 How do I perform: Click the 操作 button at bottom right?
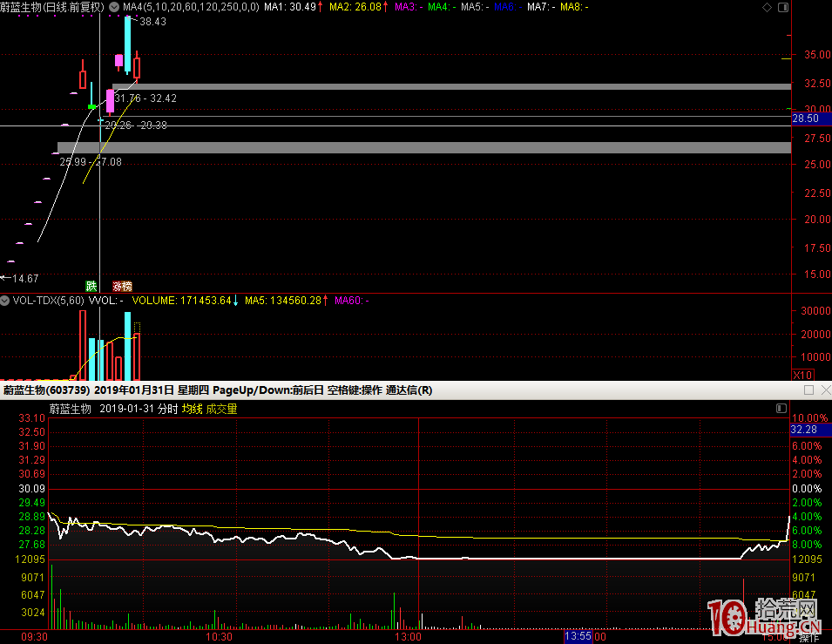pyautogui.click(x=809, y=638)
